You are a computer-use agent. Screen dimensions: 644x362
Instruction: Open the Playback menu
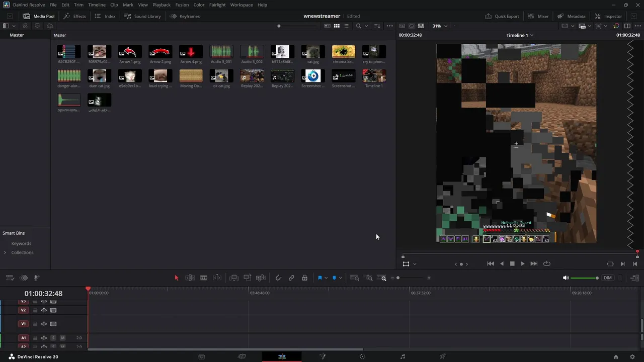pyautogui.click(x=162, y=5)
